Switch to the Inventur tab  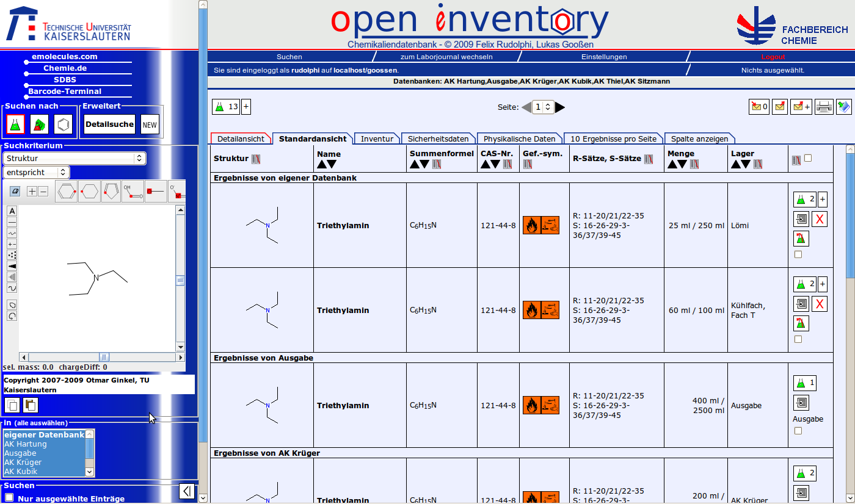377,139
